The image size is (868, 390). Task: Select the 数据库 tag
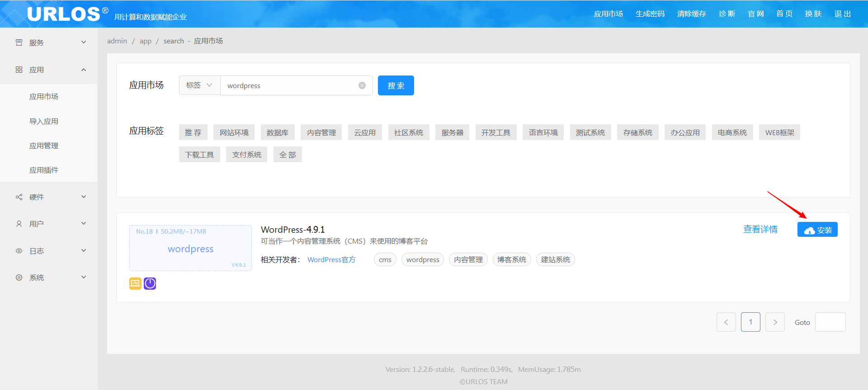pos(278,132)
